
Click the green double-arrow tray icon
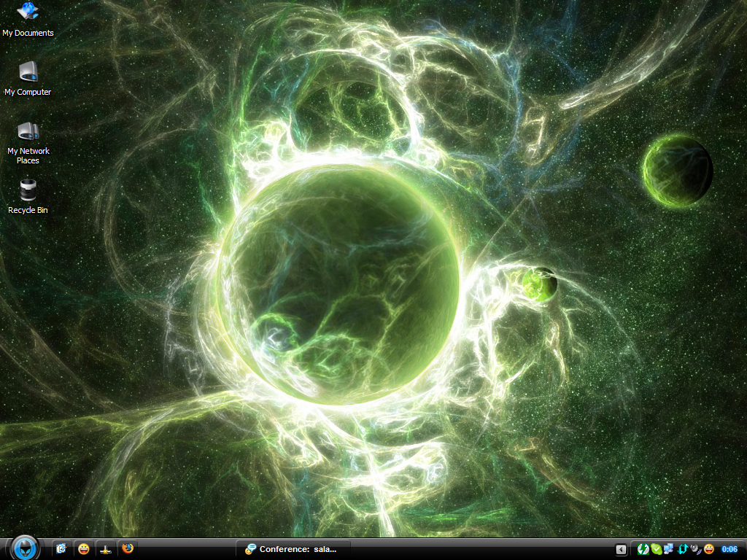643,549
